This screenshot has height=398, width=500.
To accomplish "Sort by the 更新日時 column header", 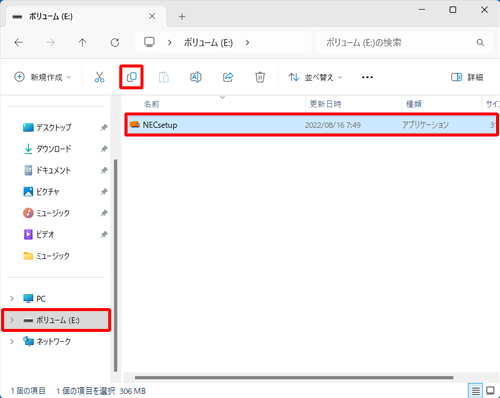I will pos(325,104).
